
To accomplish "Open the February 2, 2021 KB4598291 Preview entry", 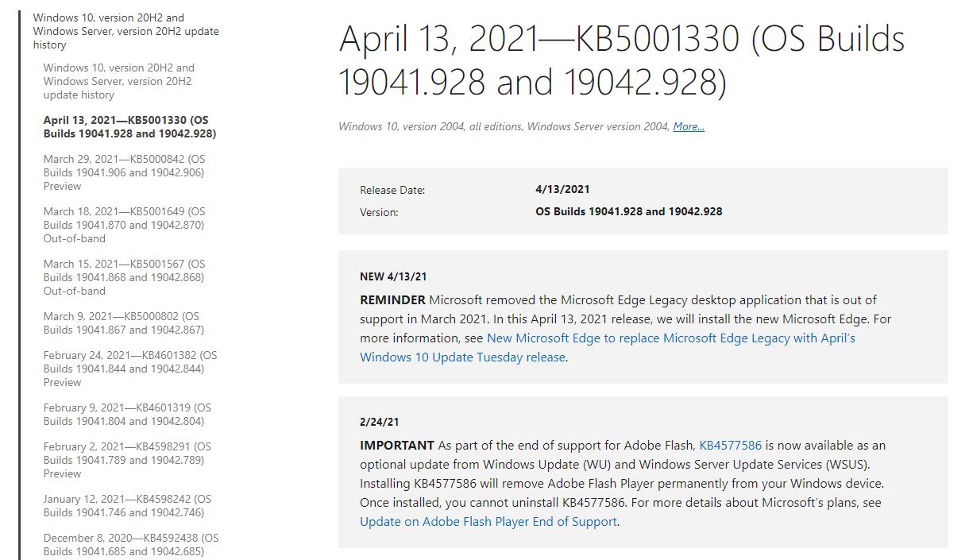I will 127,460.
